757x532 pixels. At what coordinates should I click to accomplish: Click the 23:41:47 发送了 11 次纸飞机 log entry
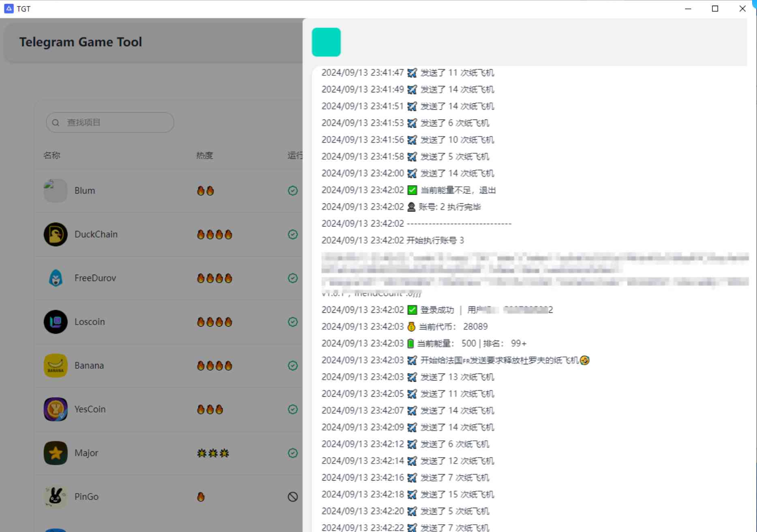point(408,73)
